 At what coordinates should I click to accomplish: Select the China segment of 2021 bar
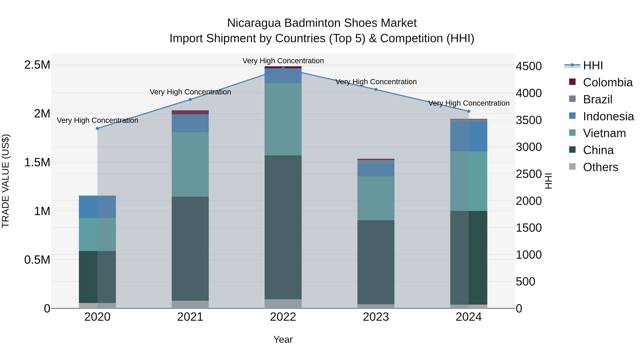click(190, 249)
